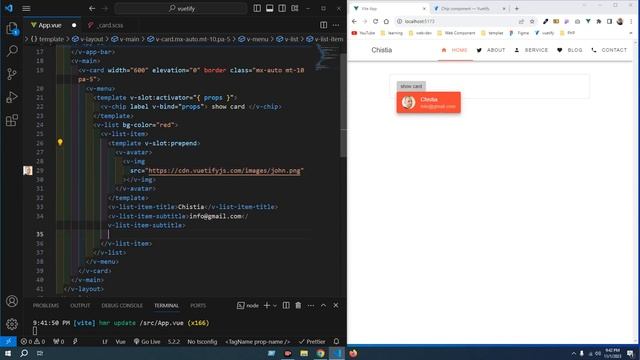
Task: Open VS Code notifications bell
Action: 336,341
